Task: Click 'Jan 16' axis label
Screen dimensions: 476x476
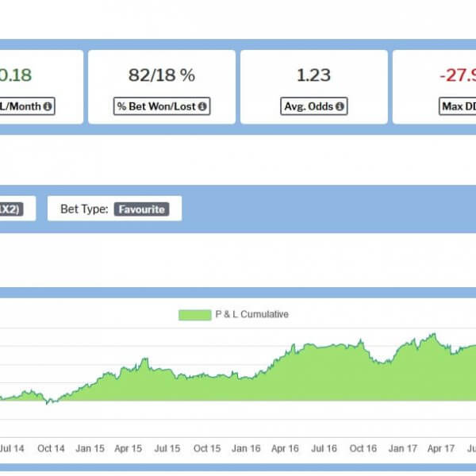Action: click(246, 448)
